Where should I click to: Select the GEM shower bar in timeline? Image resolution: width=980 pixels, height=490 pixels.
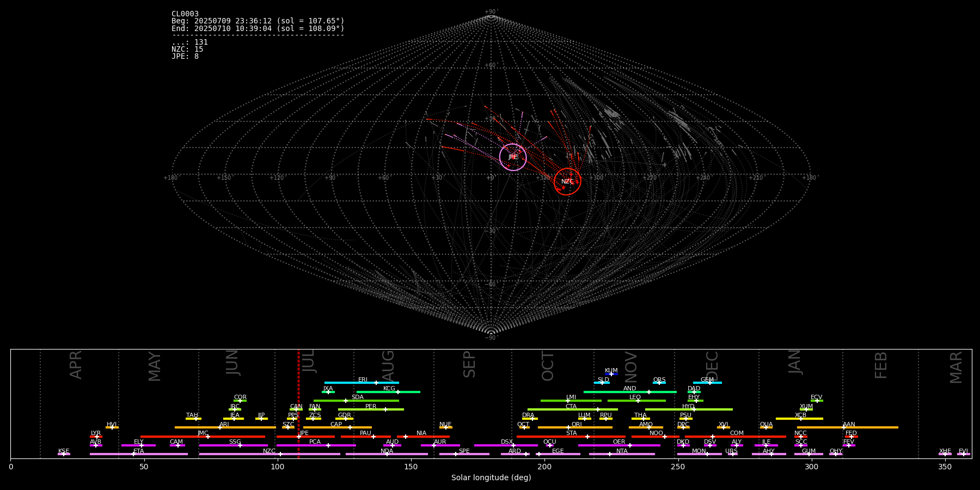tap(707, 383)
